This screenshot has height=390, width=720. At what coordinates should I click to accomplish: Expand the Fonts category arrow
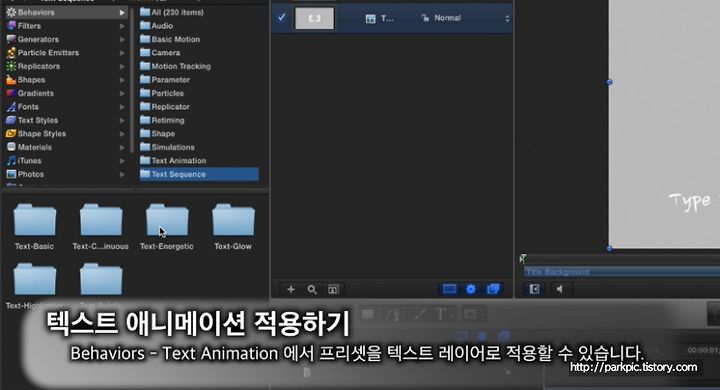122,107
